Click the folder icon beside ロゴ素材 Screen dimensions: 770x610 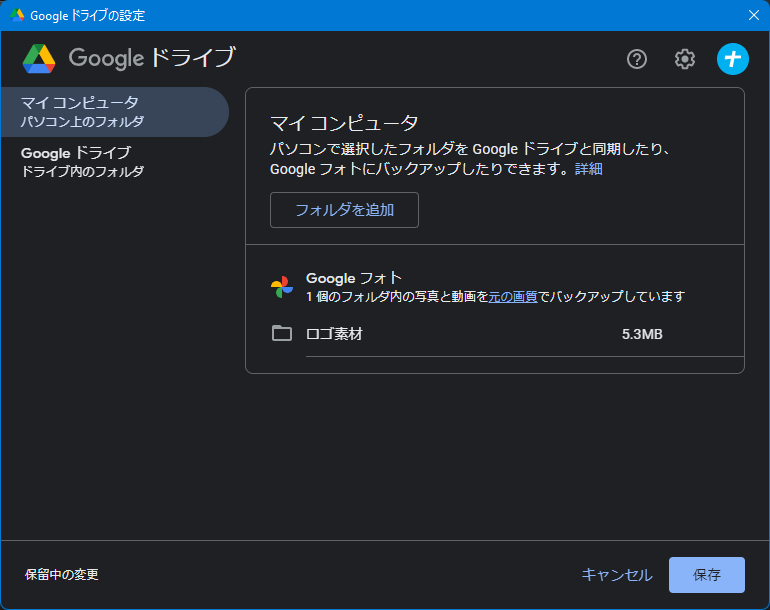coord(282,333)
